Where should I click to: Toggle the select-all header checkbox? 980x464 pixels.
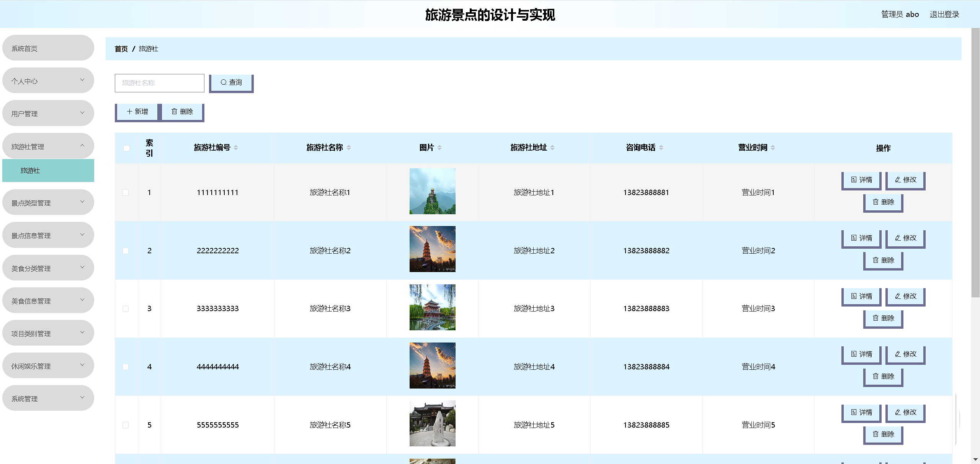coord(126,148)
